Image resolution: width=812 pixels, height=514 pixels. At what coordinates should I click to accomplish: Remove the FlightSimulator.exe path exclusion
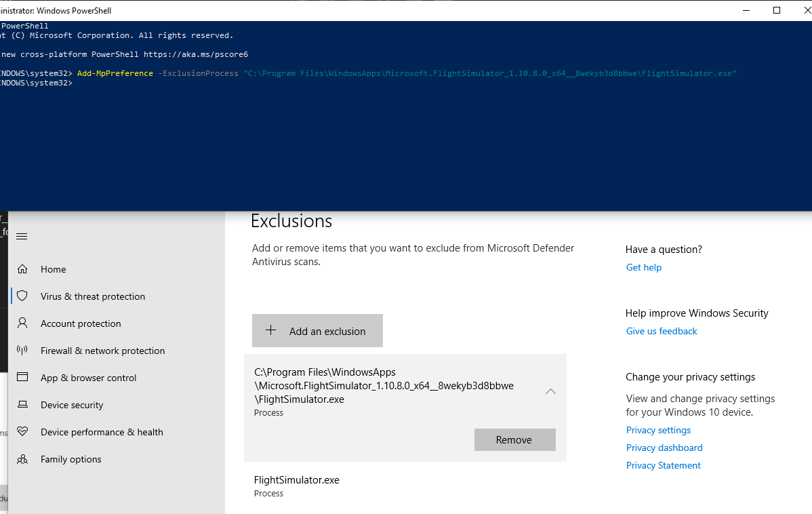point(514,439)
